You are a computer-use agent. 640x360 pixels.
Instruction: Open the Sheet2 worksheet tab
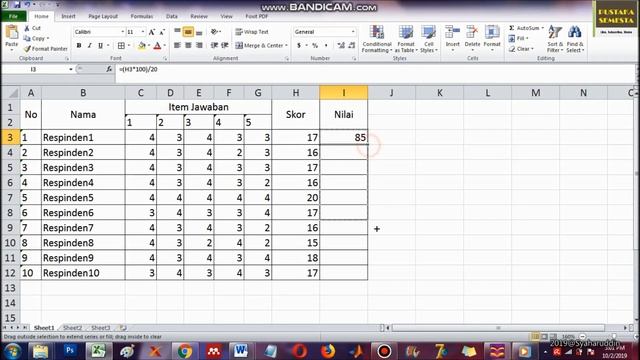pyautogui.click(x=73, y=328)
